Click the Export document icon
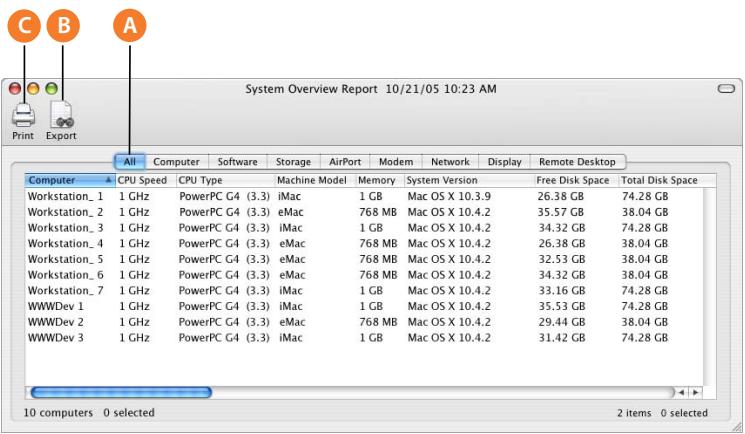This screenshot has width=745, height=434. pos(62,115)
